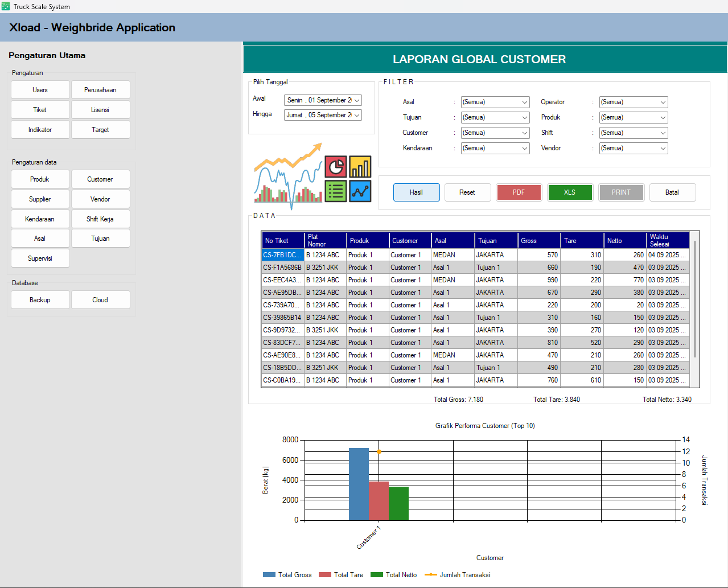
Task: Click the Truck Scale System title bar icon
Action: pyautogui.click(x=6, y=6)
